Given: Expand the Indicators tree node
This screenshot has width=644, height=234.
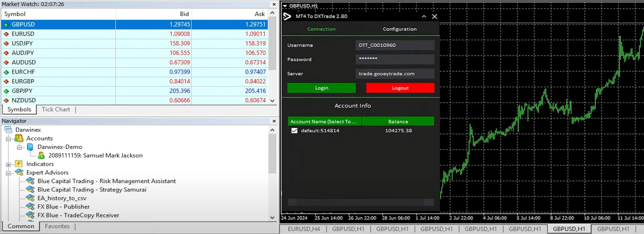Looking at the screenshot, I should (8, 164).
